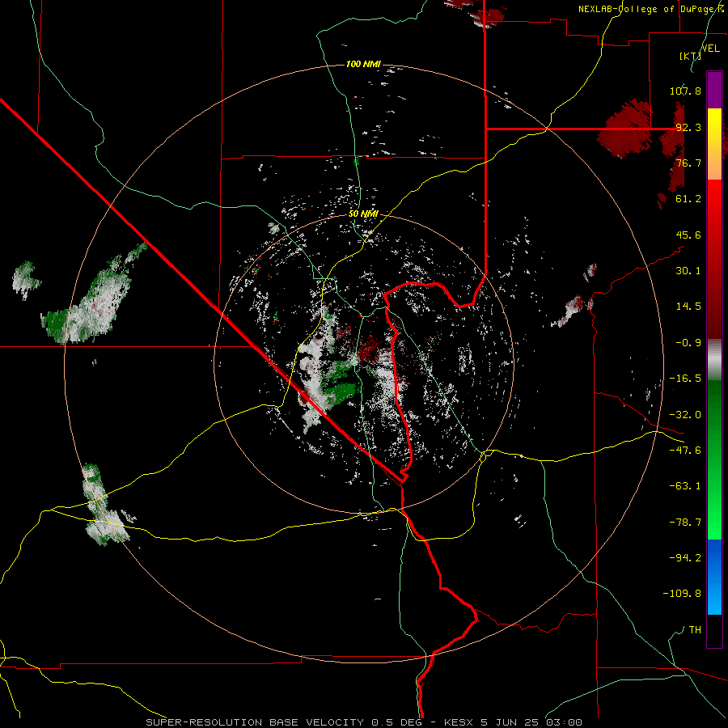Click the 5 JUN 25 03:00 timestamp
The height and width of the screenshot is (728, 728).
coord(531,722)
